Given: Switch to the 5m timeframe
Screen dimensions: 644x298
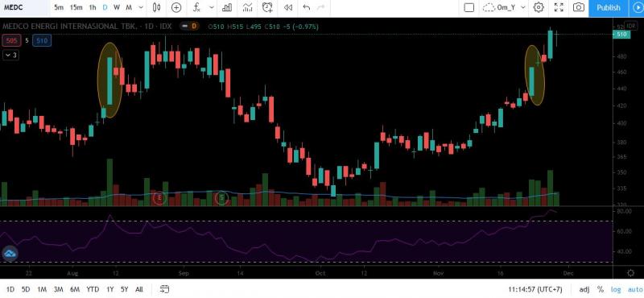Looking at the screenshot, I should coord(59,7).
